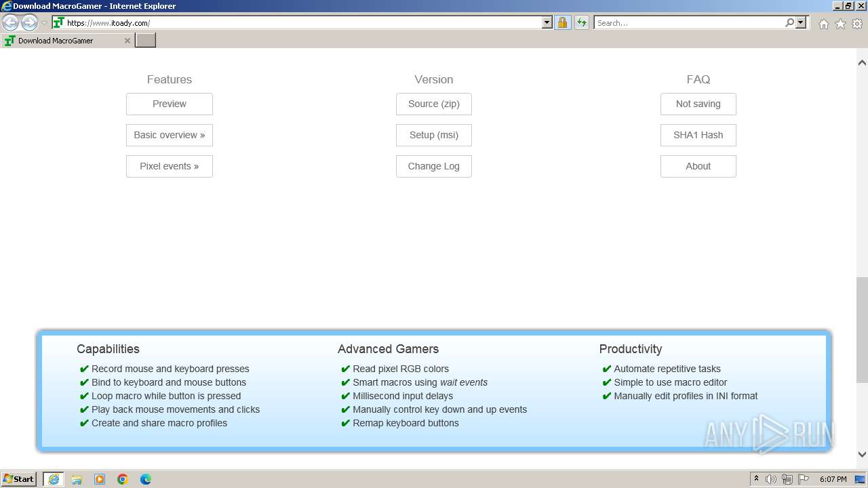Click 'Automate repetitive tasks' text
The width and height of the screenshot is (868, 488).
(667, 369)
